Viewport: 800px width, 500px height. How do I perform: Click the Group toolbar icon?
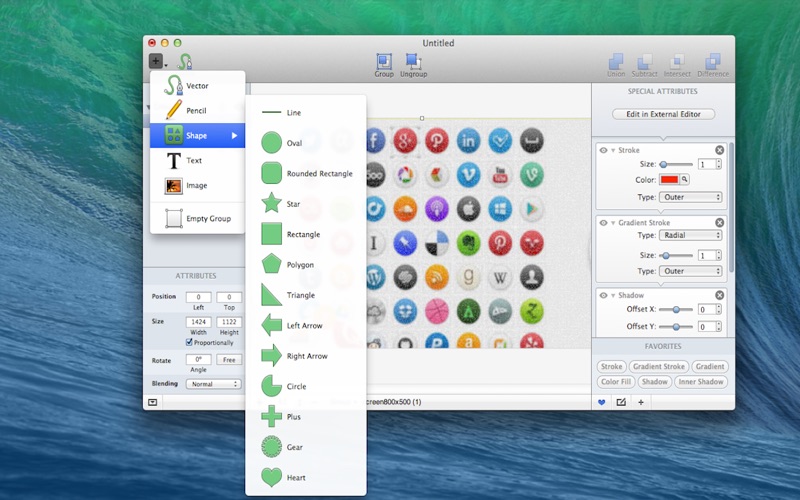pyautogui.click(x=384, y=65)
